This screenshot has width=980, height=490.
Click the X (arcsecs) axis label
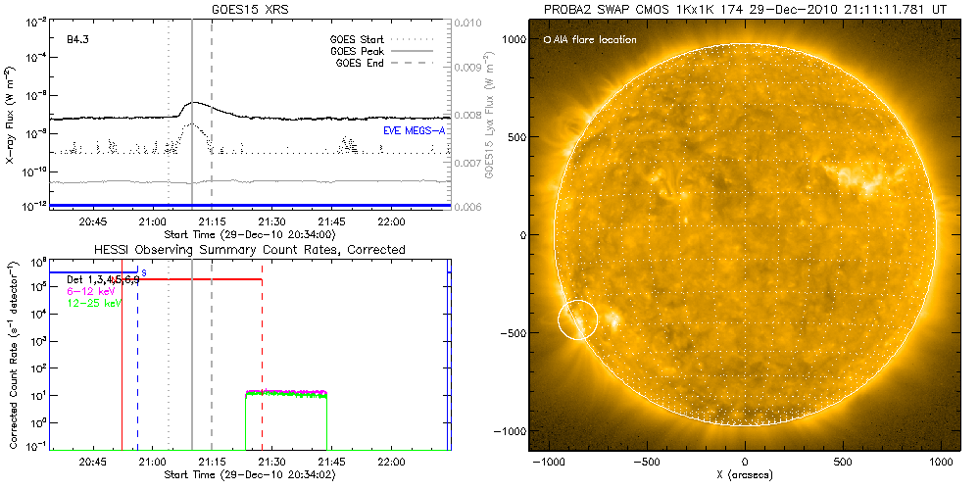pyautogui.click(x=746, y=474)
